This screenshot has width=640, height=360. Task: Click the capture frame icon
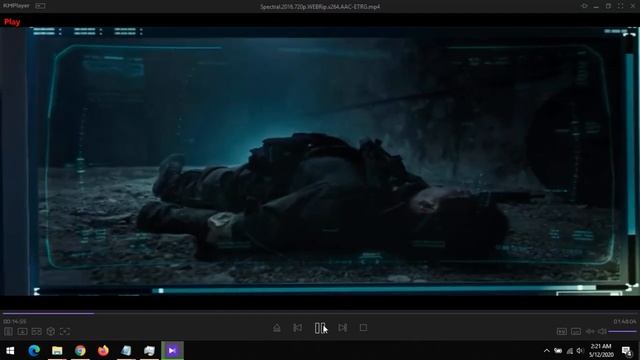[64, 331]
